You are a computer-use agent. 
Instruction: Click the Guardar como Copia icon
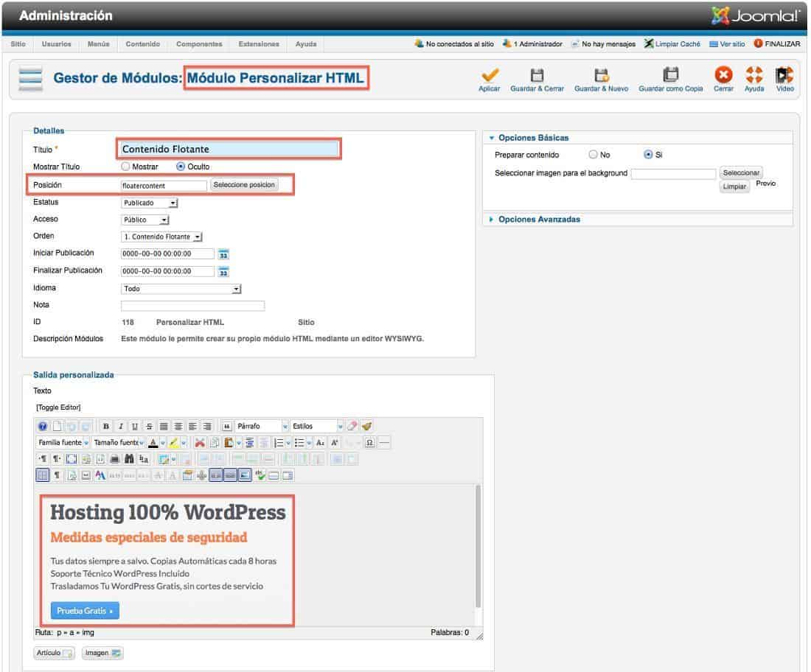[670, 75]
